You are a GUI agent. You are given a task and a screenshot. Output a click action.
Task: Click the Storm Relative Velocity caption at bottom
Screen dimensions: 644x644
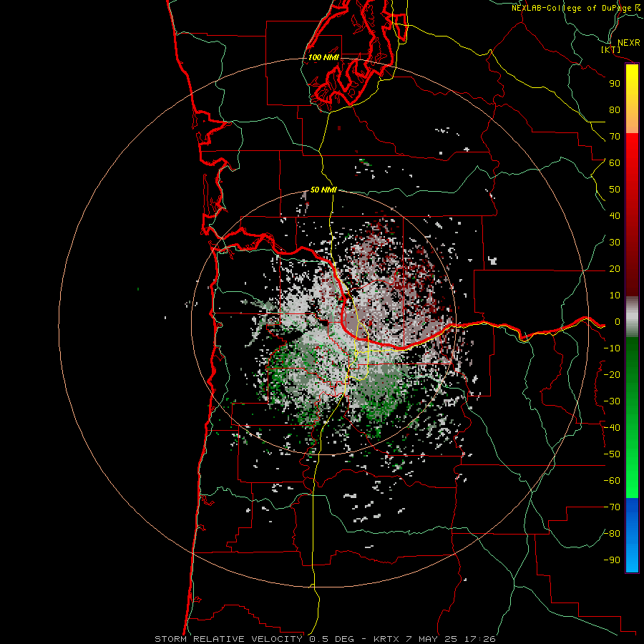coord(325,639)
